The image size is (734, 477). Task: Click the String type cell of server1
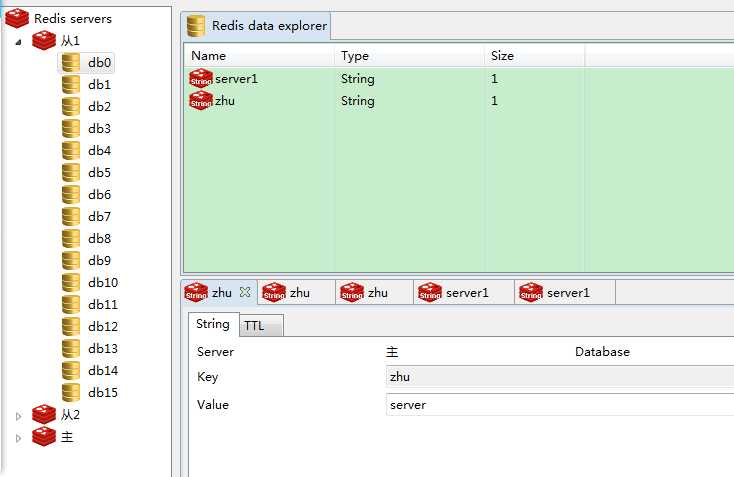358,79
